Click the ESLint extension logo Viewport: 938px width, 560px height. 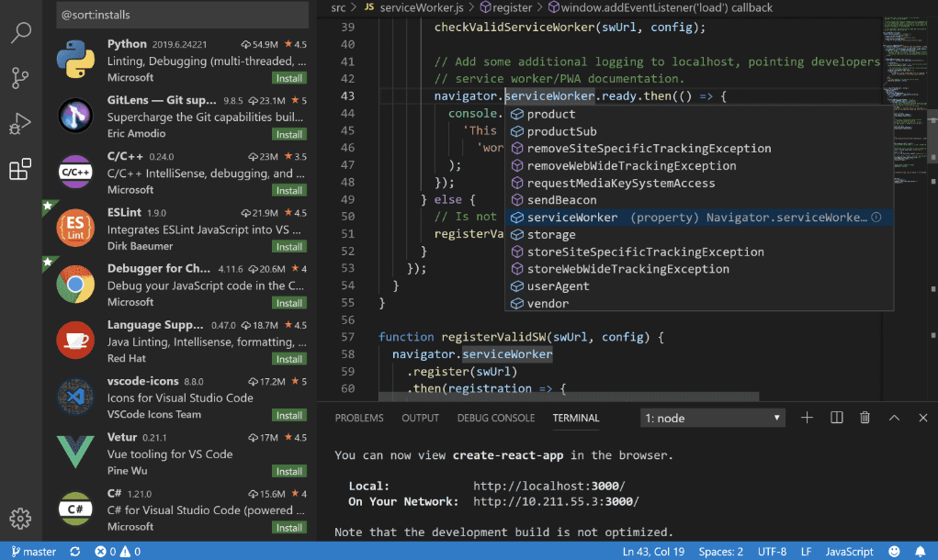pyautogui.click(x=75, y=228)
